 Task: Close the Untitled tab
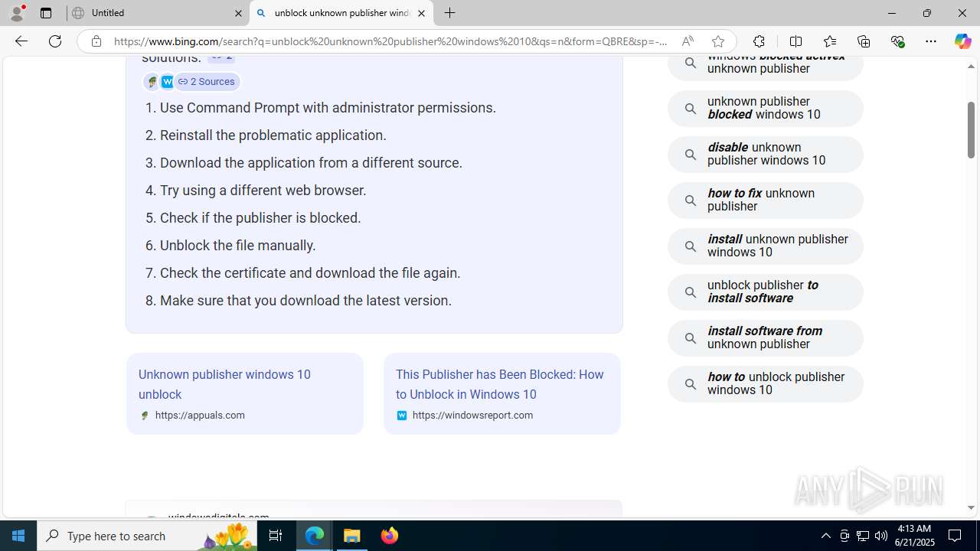tap(238, 13)
